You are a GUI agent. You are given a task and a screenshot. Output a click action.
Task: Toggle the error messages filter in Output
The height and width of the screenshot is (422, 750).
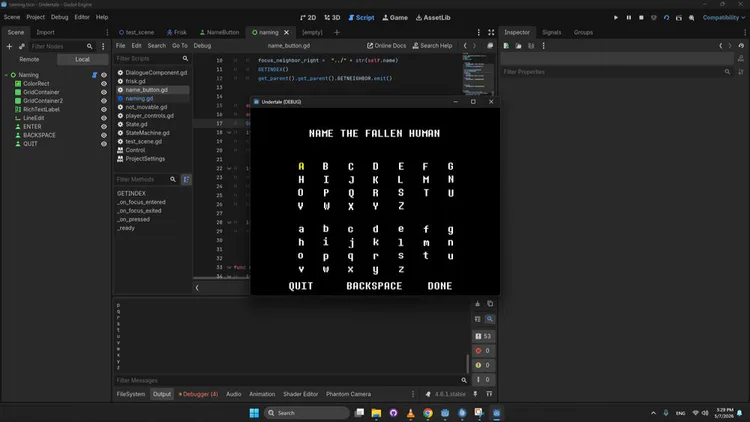click(x=483, y=351)
